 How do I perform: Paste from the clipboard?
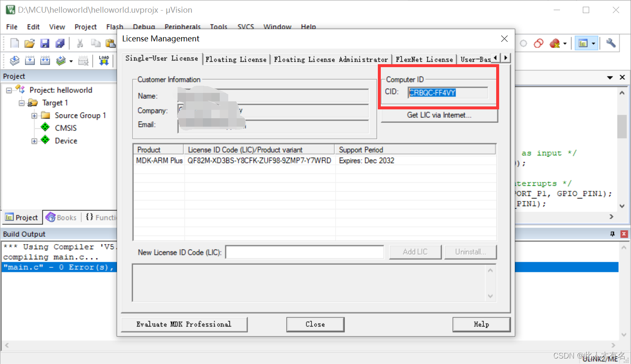(x=111, y=43)
